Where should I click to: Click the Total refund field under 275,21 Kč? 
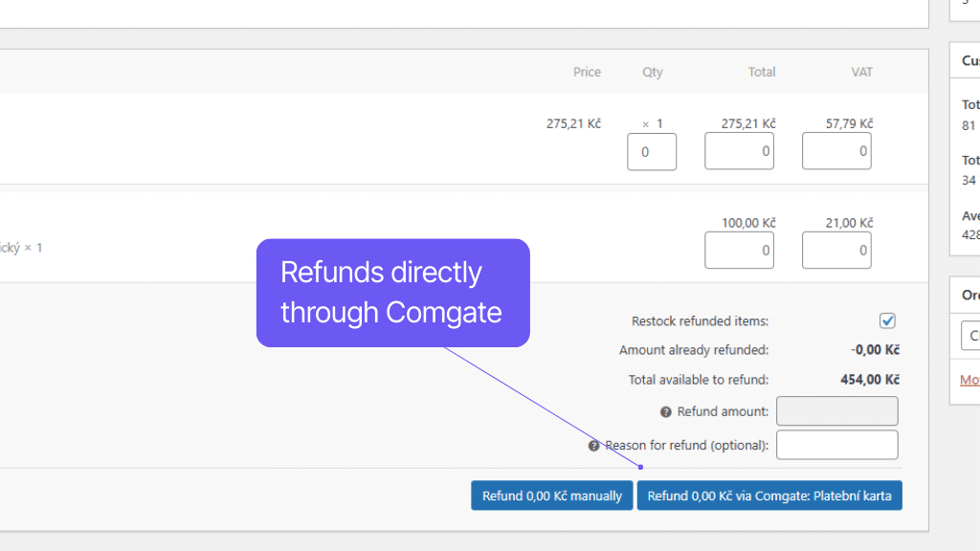click(739, 151)
